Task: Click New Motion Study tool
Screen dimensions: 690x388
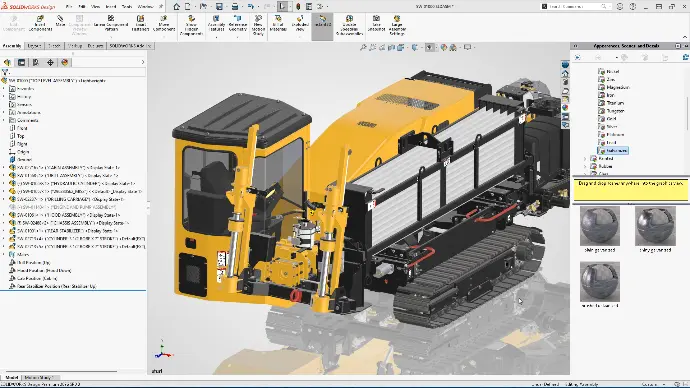Action: click(258, 25)
